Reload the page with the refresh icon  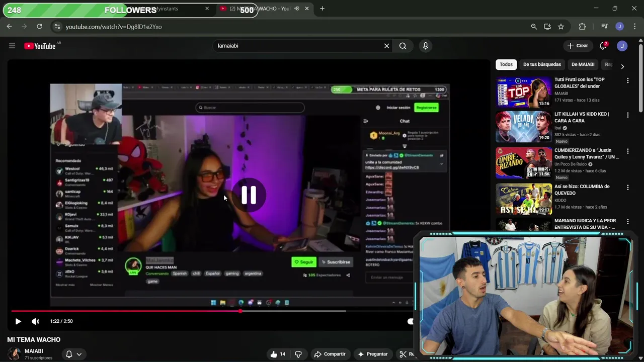(39, 27)
